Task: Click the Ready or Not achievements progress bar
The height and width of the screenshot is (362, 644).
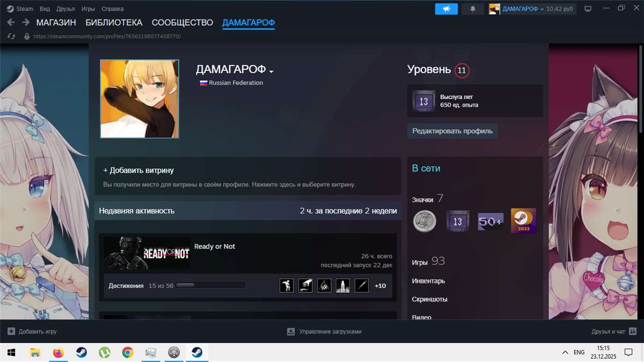Action: (x=211, y=286)
